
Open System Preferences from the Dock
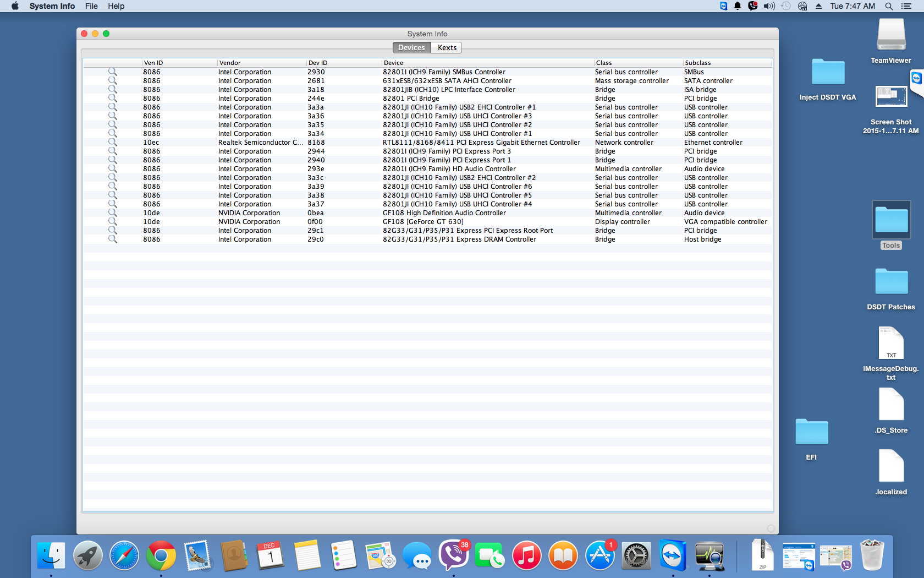click(x=636, y=555)
